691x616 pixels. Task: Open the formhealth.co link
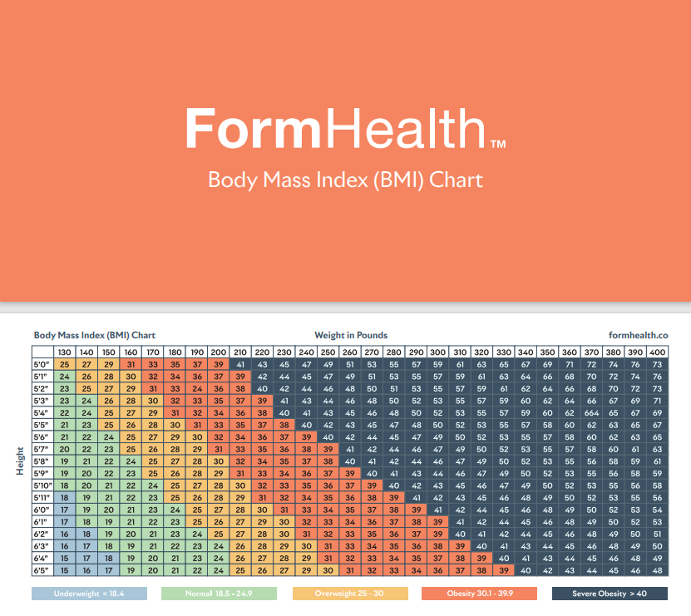tap(638, 335)
